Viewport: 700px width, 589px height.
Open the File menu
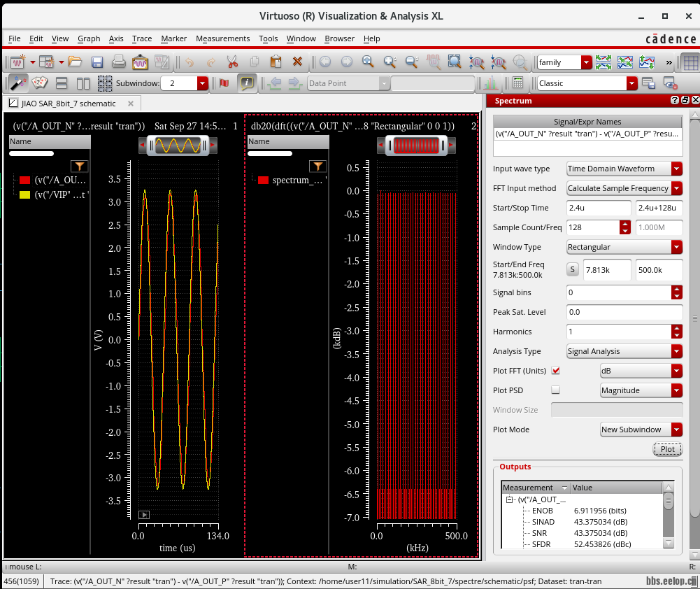pyautogui.click(x=14, y=38)
